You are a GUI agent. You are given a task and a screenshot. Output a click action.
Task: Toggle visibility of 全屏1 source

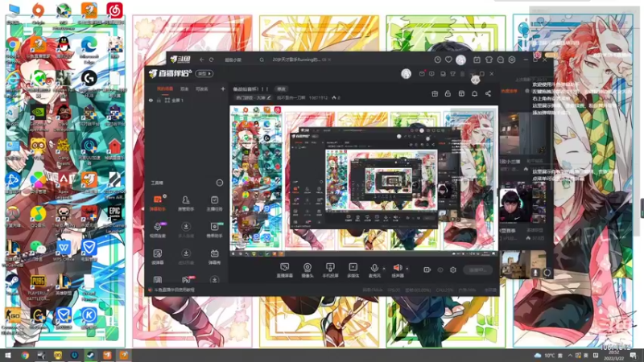[151, 100]
